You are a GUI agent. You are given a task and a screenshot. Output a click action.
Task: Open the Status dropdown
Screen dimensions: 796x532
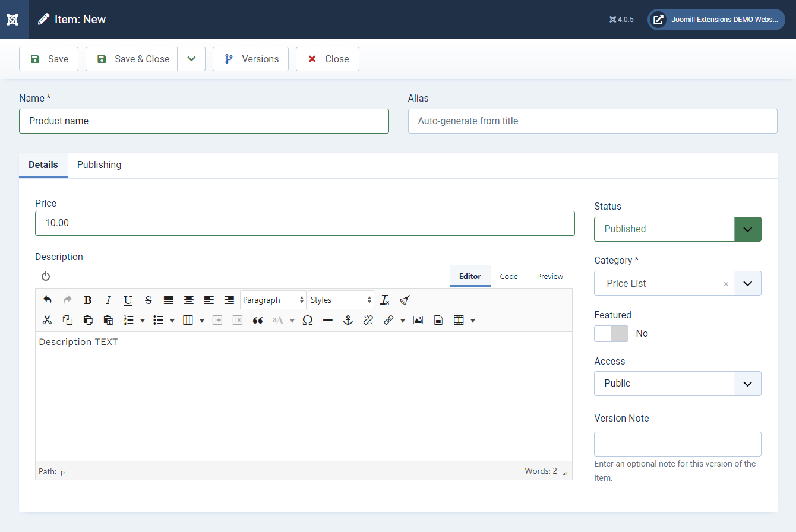(x=677, y=229)
